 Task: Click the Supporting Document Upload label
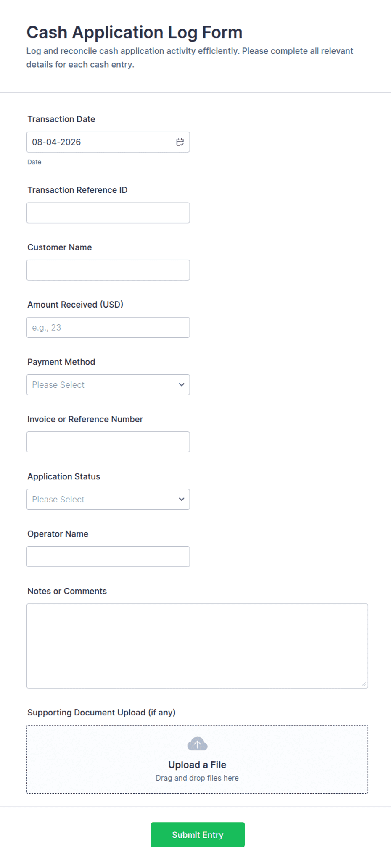tap(101, 713)
